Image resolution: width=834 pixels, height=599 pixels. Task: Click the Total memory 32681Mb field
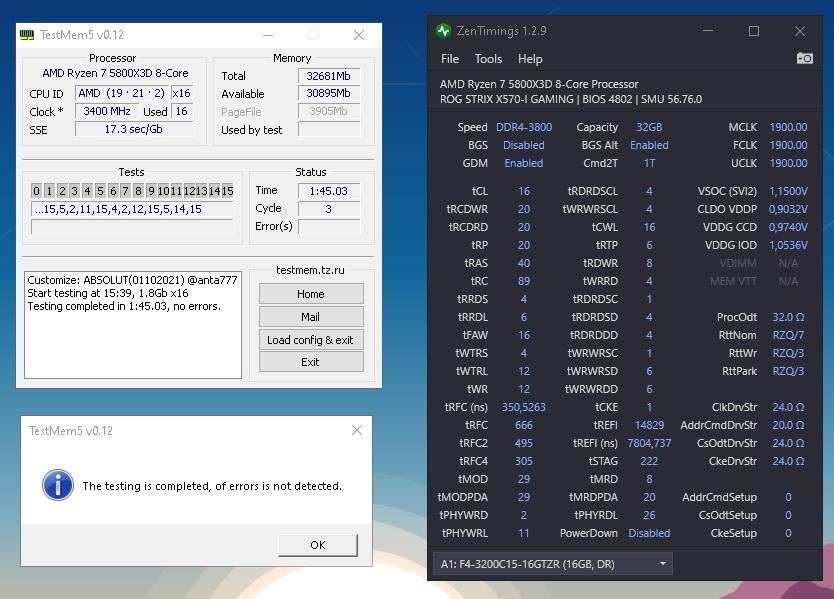point(328,76)
